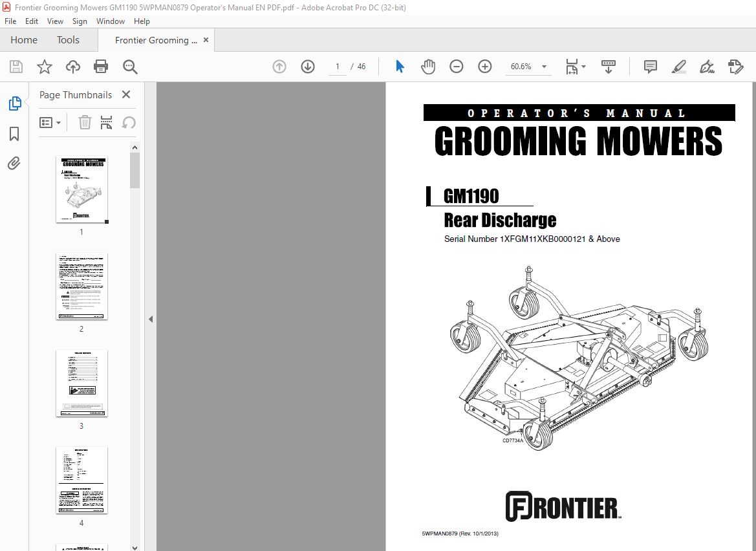Delete selected page with trash icon
The image size is (756, 551).
(85, 122)
